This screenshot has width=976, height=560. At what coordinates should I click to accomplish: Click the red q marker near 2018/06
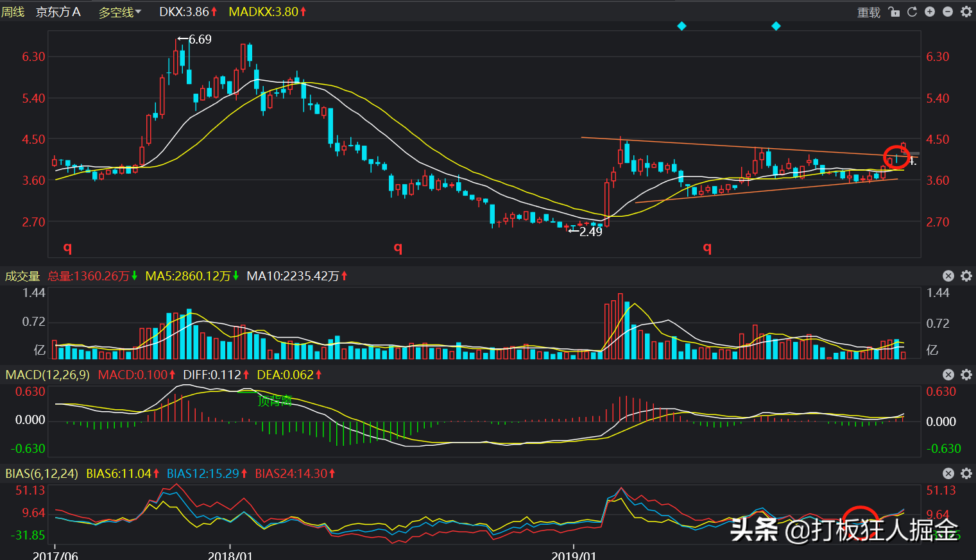pos(398,248)
